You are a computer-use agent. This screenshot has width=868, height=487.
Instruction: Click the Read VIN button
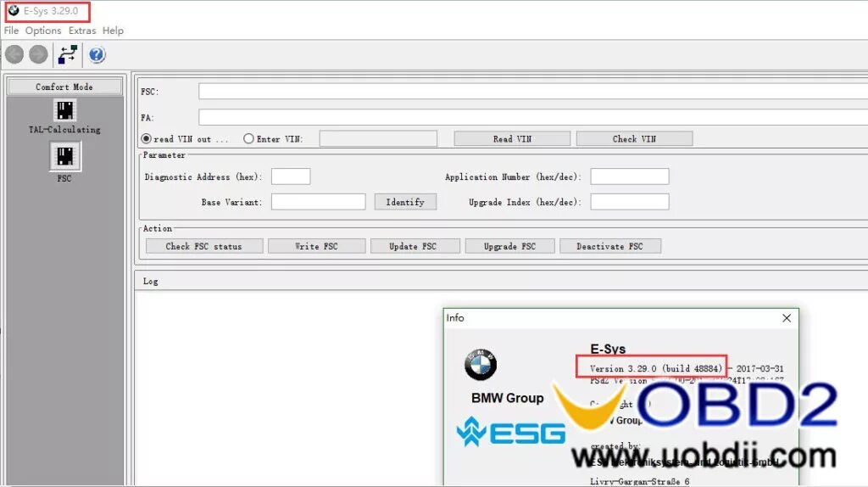(x=512, y=138)
